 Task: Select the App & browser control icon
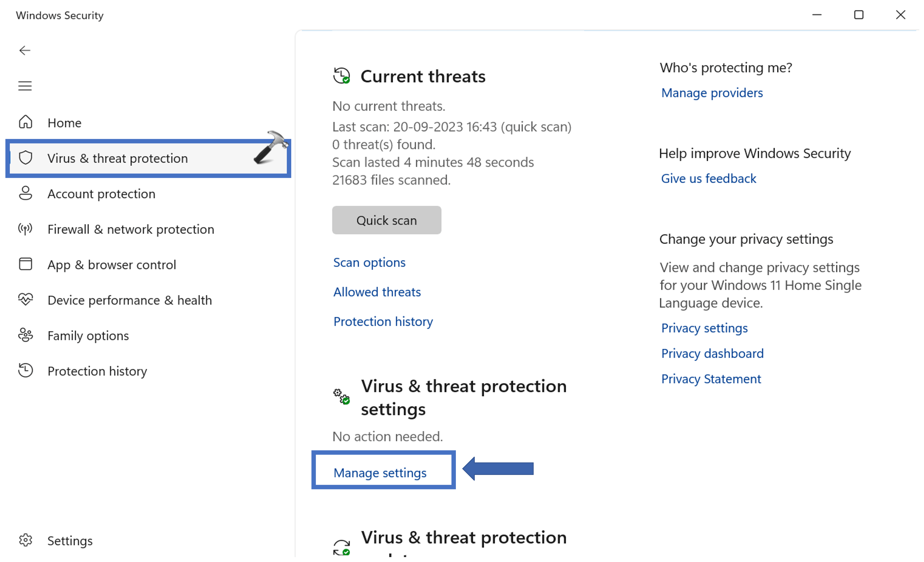pos(25,264)
